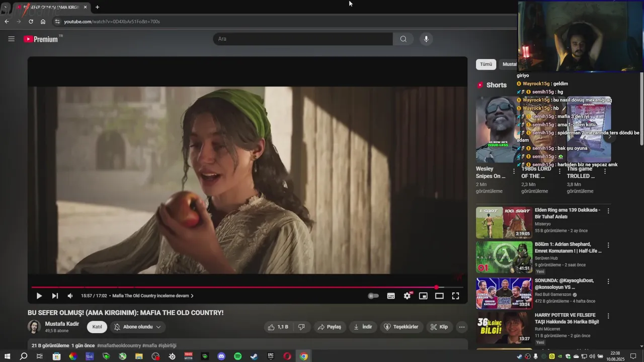The width and height of the screenshot is (644, 362).
Task: Open chapter Mafia The Old Country inceleme devam
Action: (152, 296)
